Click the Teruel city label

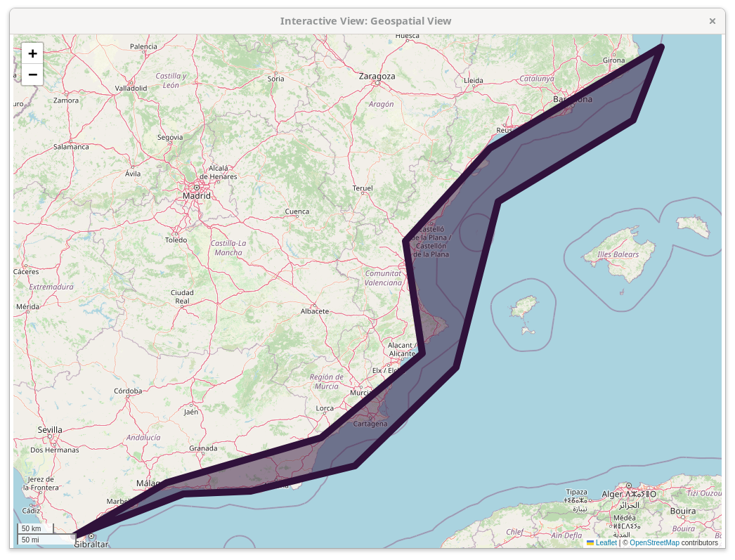point(363,188)
